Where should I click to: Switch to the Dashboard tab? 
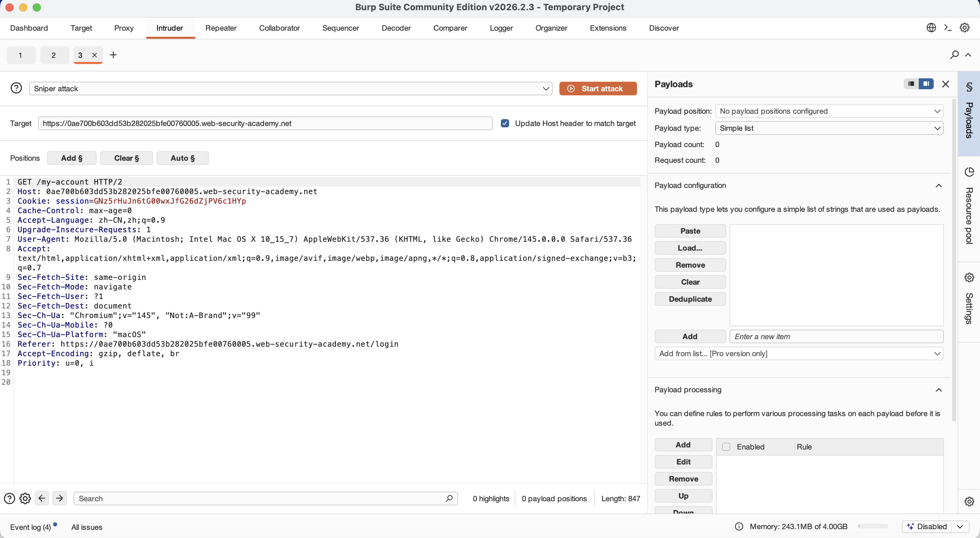click(29, 28)
